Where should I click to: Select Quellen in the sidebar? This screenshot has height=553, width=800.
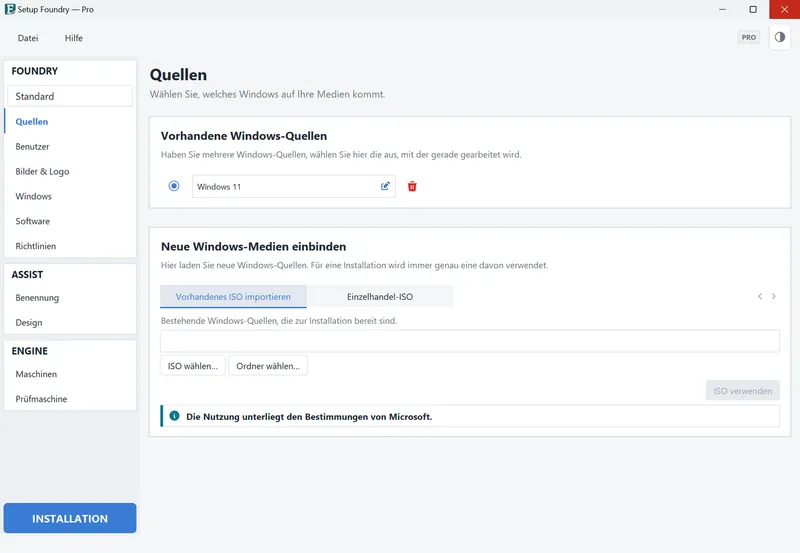pyautogui.click(x=70, y=121)
